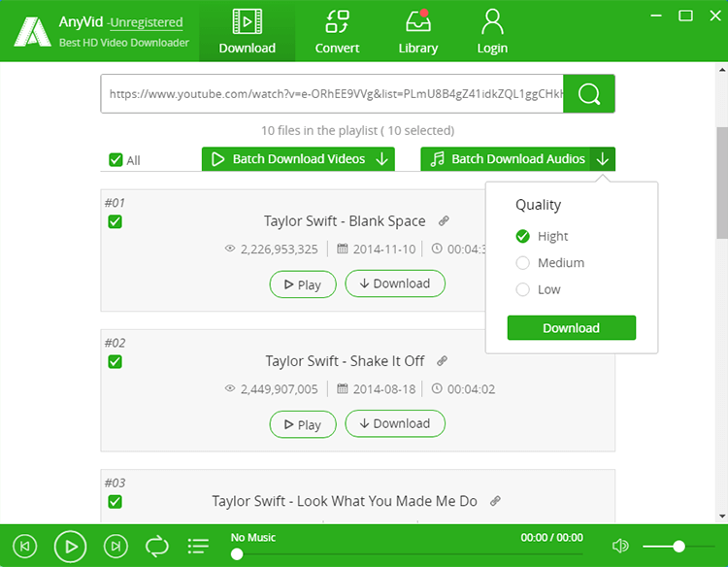Image resolution: width=728 pixels, height=567 pixels.
Task: Uncheck the #03 Look What You Made Me Do checkbox
Action: point(115,502)
